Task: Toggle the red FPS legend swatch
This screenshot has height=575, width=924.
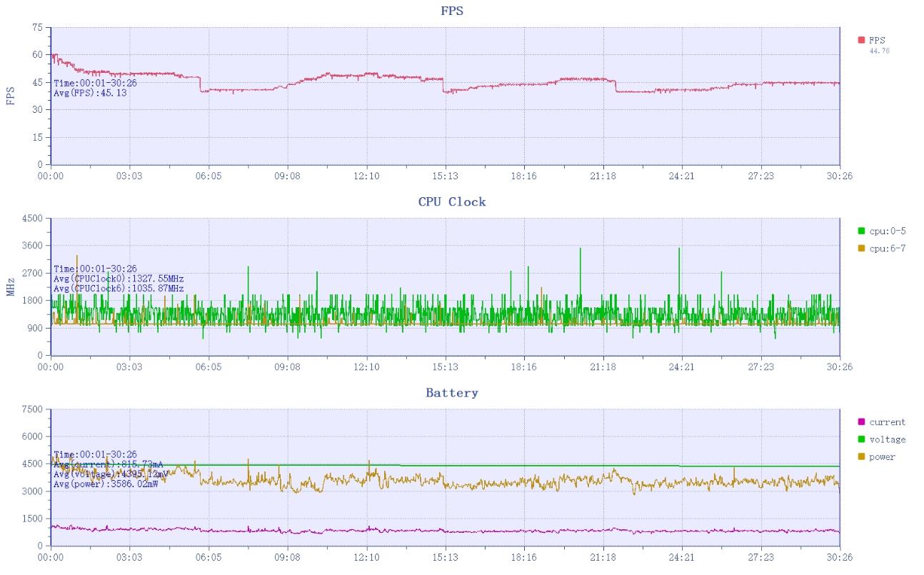Action: pos(861,40)
